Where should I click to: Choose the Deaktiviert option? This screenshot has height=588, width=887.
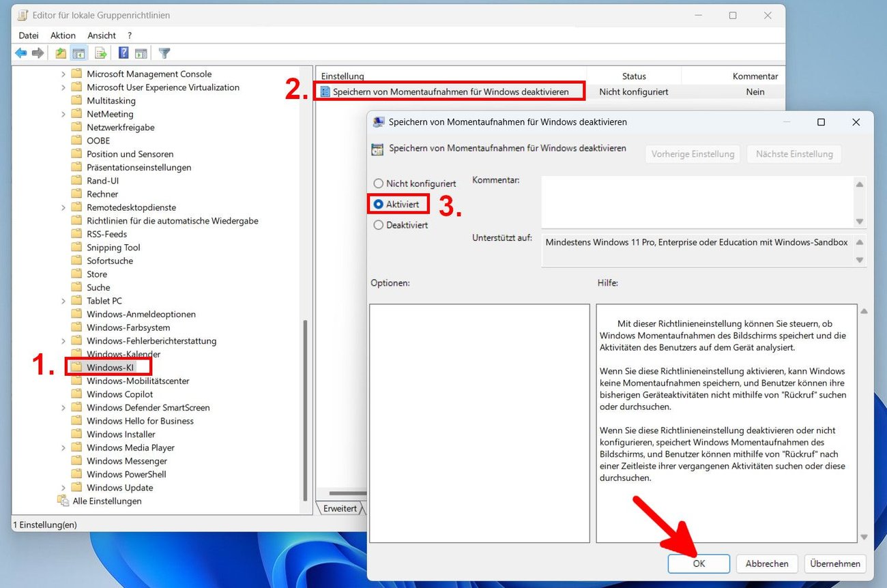pos(379,224)
